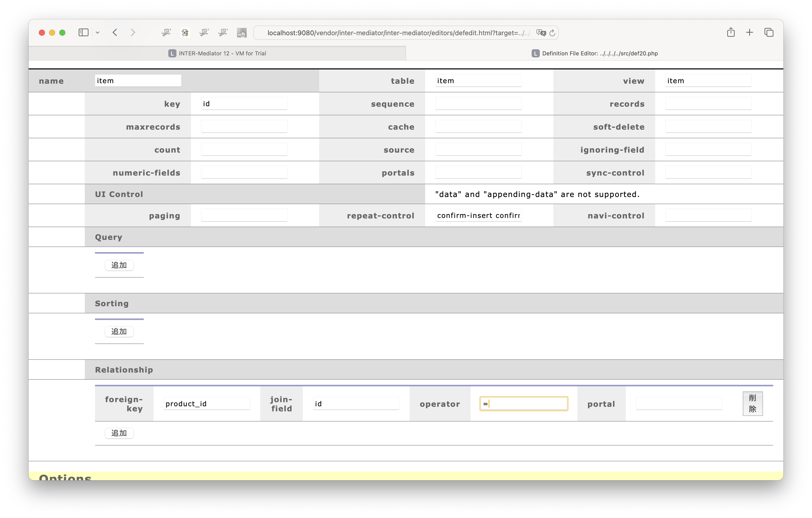Go forward to the next page

133,33
